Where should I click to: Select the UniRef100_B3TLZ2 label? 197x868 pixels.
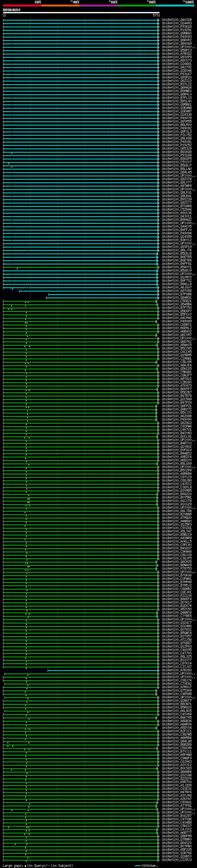pos(176,84)
